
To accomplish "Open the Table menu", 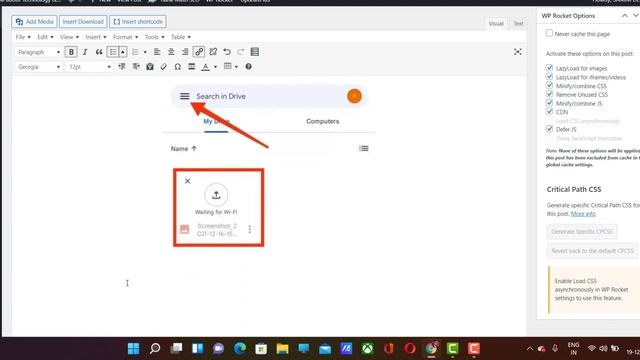I will [x=180, y=37].
